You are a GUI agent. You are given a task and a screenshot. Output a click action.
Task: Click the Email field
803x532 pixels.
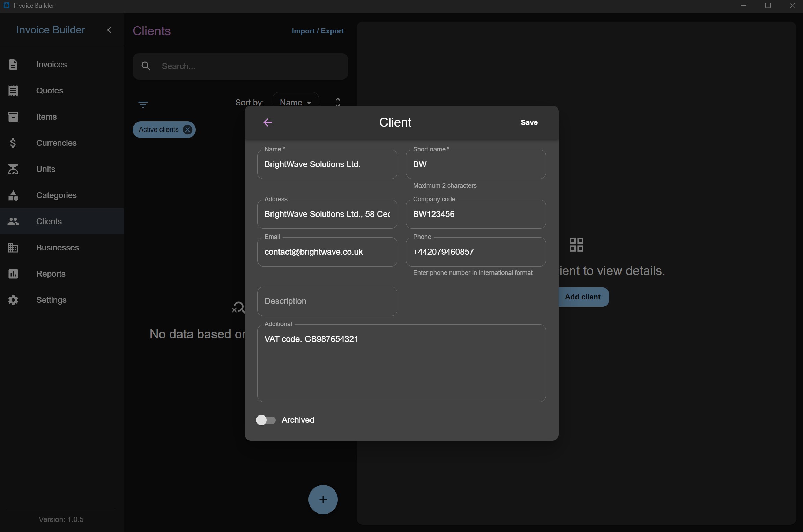[327, 252]
